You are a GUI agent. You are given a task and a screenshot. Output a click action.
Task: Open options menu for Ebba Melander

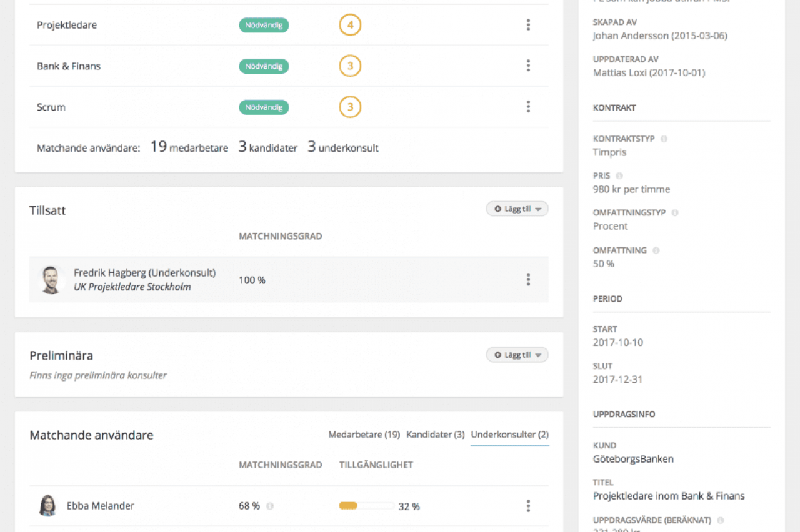(x=528, y=506)
